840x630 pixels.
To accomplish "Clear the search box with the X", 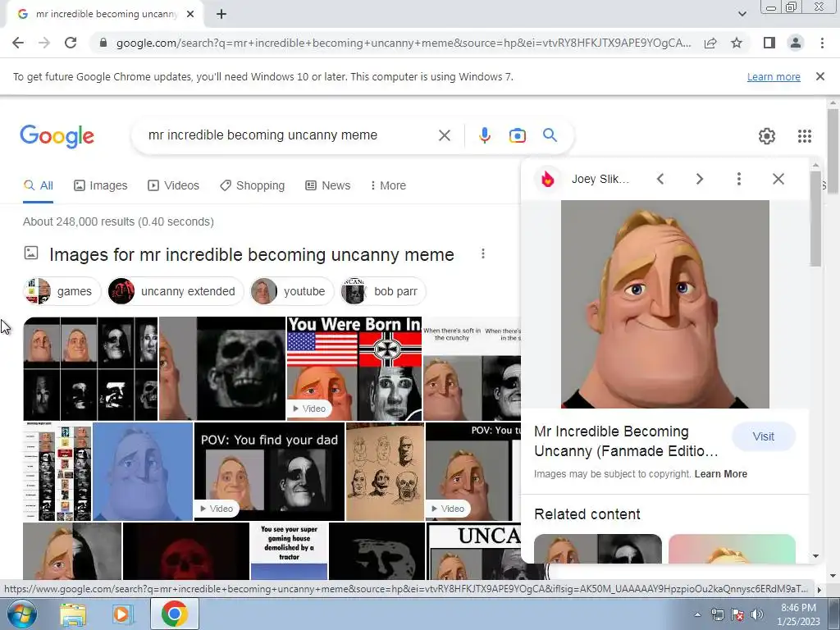I will (444, 135).
